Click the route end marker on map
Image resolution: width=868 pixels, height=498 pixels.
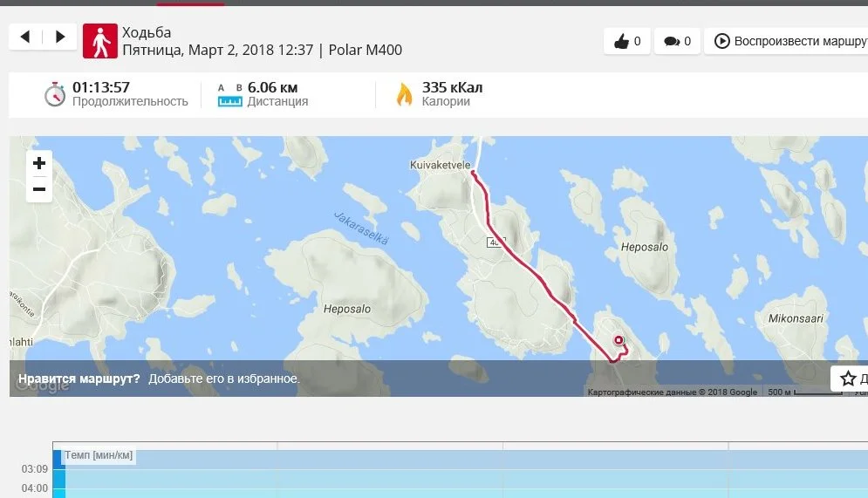pos(619,340)
